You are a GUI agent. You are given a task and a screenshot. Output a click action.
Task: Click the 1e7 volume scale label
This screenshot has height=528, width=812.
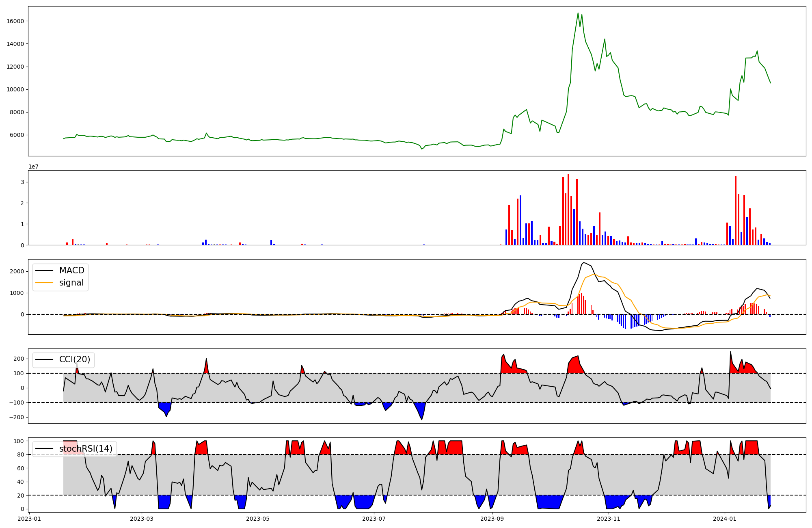[x=33, y=167]
